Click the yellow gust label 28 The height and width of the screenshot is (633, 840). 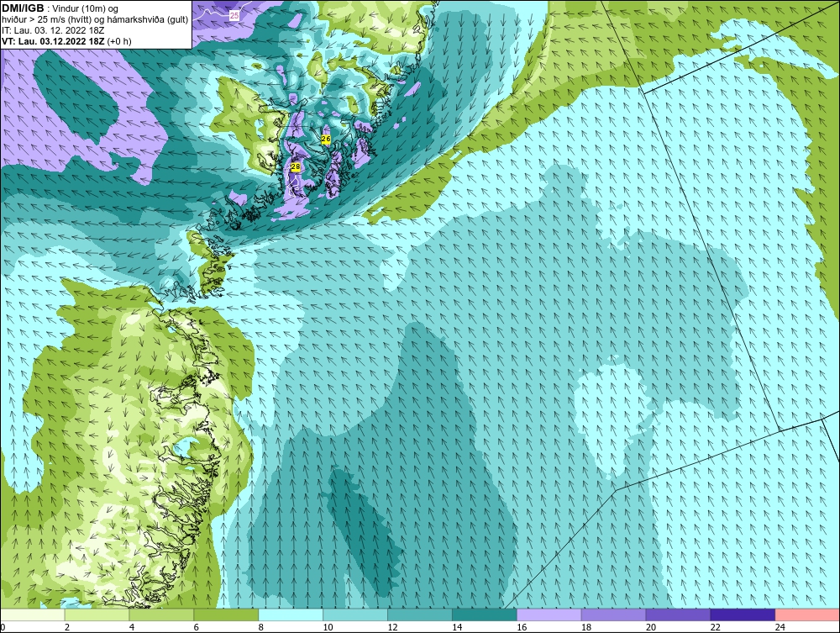point(295,167)
